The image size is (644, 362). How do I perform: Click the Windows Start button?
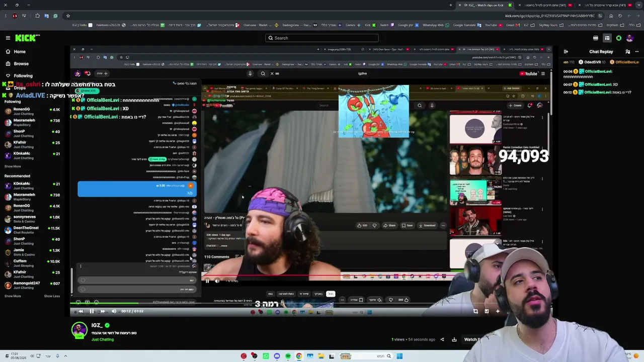[399, 356]
